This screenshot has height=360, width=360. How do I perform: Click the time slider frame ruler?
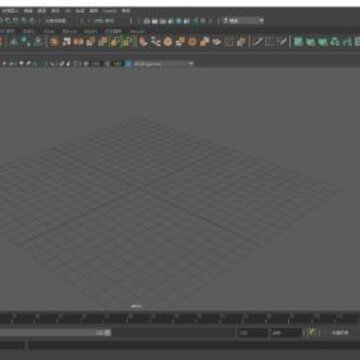(180, 318)
